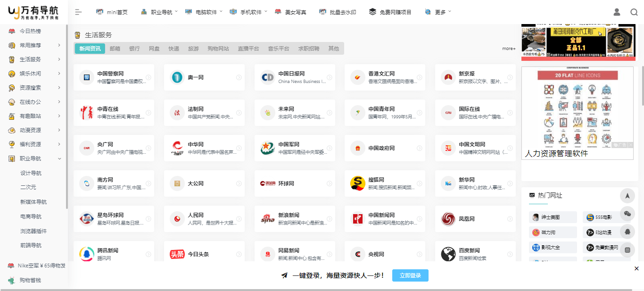Open the 电脑软件 top menu dropdown
The height and width of the screenshot is (291, 644).
pos(204,12)
